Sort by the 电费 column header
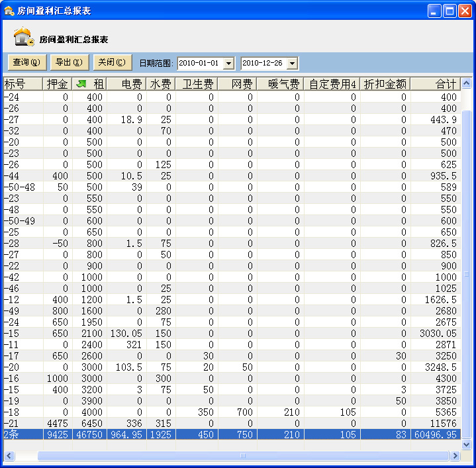Image resolution: width=476 pixels, height=468 pixels. [126, 84]
